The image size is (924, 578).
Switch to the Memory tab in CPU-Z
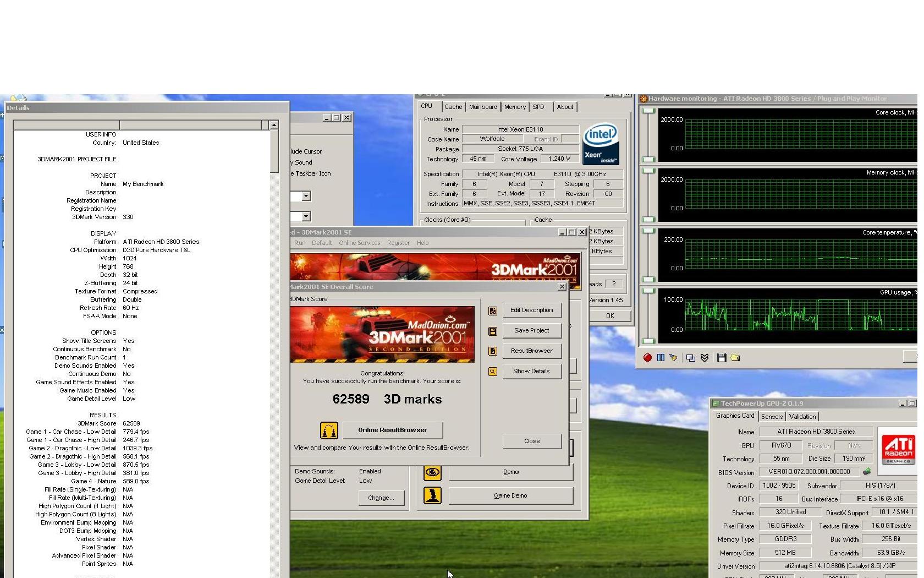[x=515, y=107]
